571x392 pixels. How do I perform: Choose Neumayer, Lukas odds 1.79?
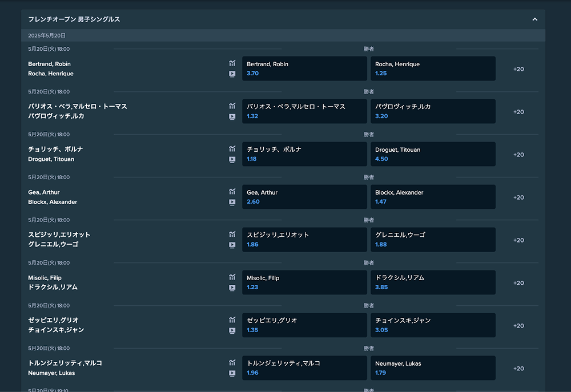tap(433, 368)
